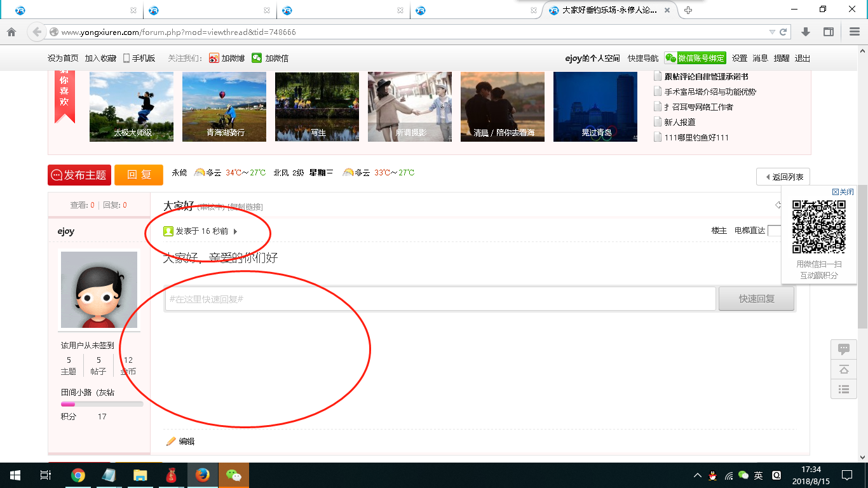Click the forum list icon in right sidebar

pyautogui.click(x=843, y=390)
